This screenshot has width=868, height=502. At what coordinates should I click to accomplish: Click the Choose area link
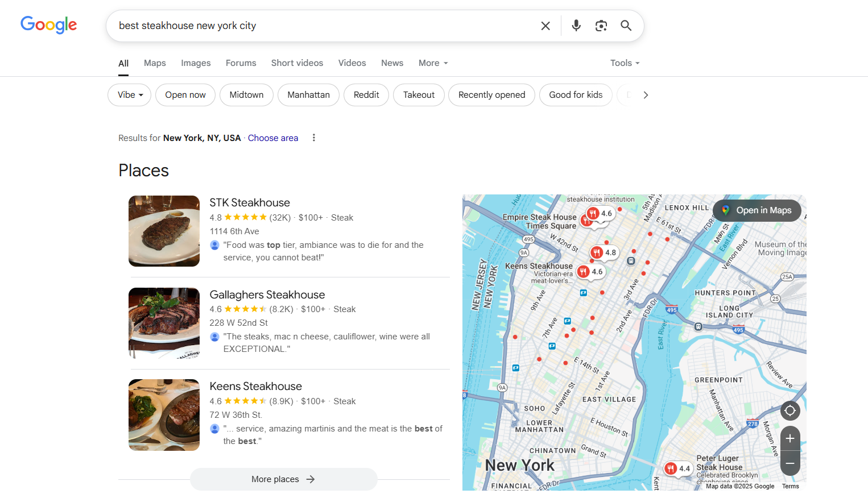pos(273,138)
